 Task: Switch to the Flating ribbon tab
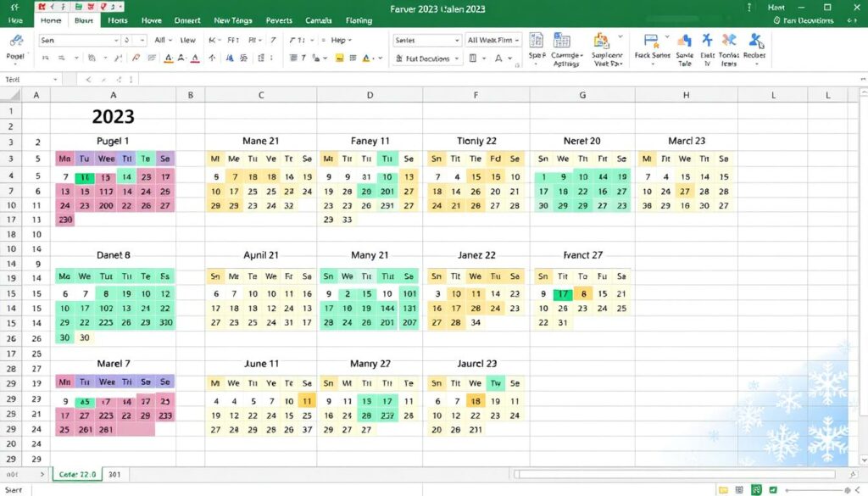click(359, 20)
